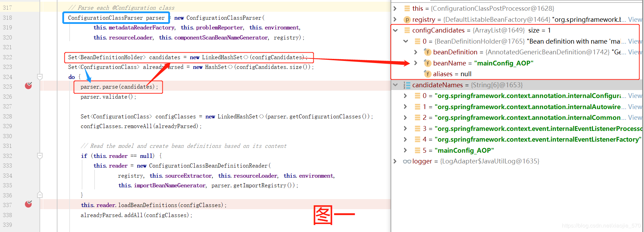Expand candidateNames element 4 internalEventListenerFactory
The width and height of the screenshot is (644, 232).
(405, 139)
